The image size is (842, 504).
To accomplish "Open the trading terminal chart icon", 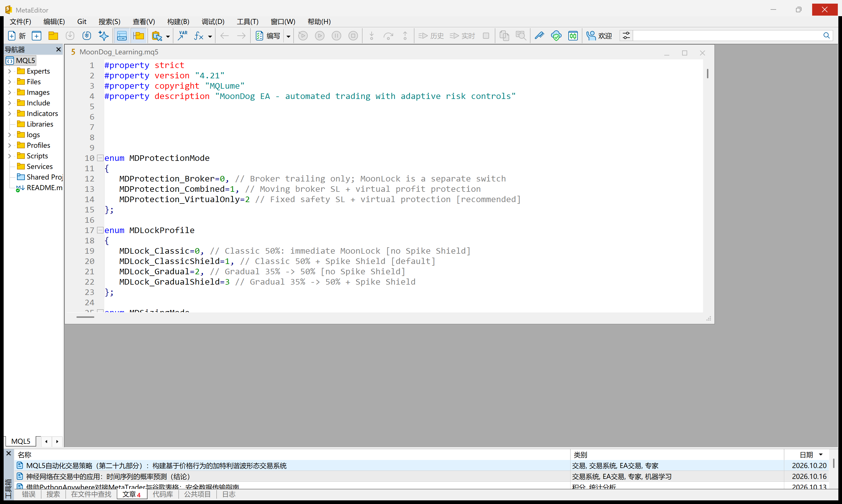I will (x=573, y=36).
